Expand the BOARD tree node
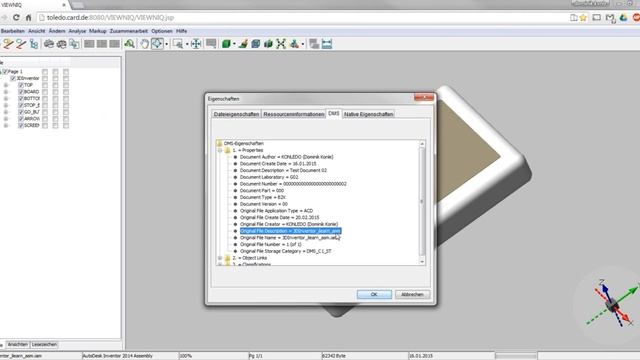The image size is (640, 360). [6, 92]
